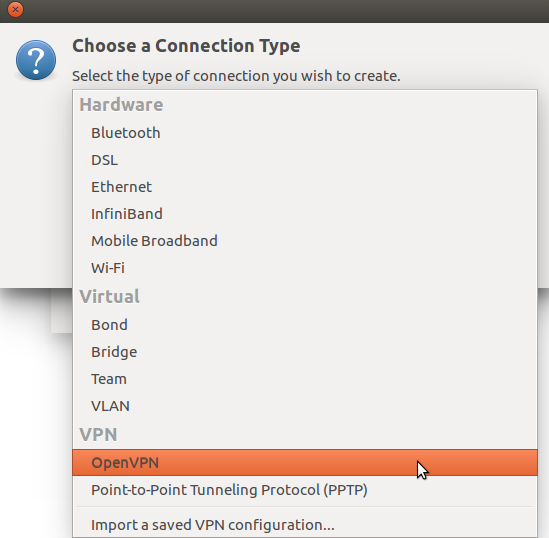Viewport: 549px width, 538px height.
Task: Select the highlighted OpenVPN entry
Action: point(305,463)
